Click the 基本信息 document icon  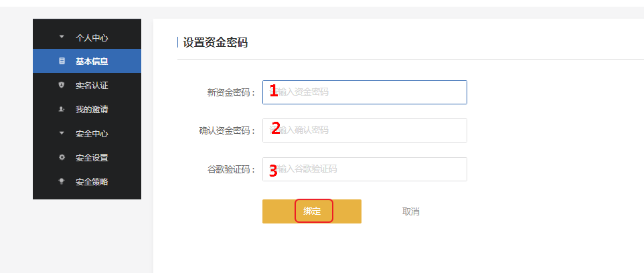point(62,61)
